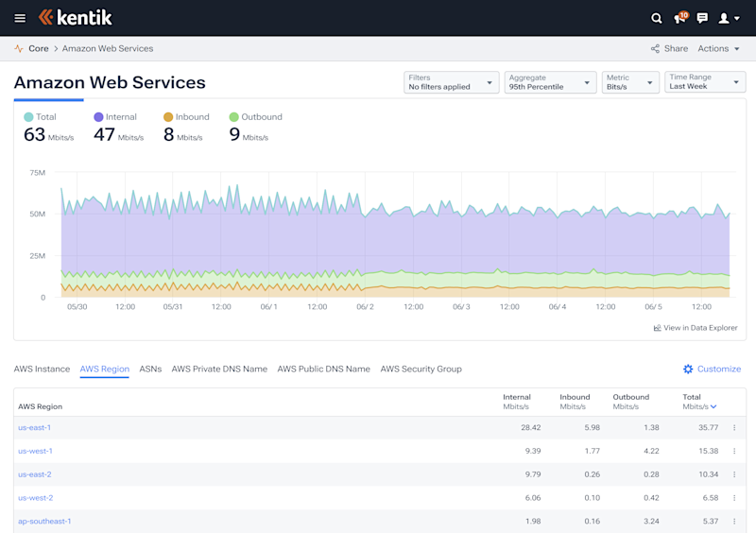Expand the Filters dropdown

point(451,82)
